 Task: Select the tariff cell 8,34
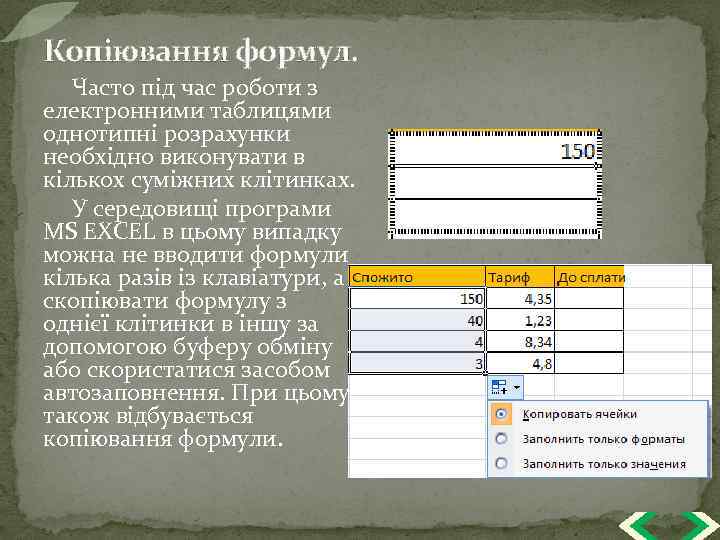(x=520, y=342)
